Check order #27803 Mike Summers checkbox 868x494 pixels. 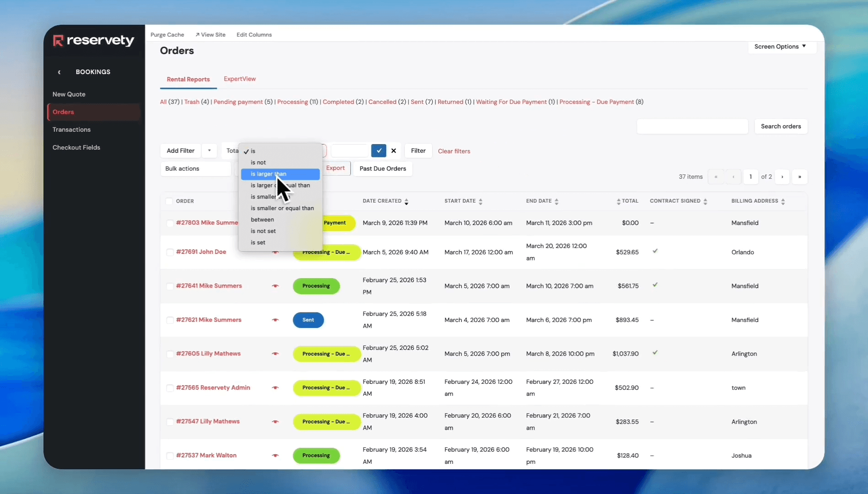pos(170,223)
